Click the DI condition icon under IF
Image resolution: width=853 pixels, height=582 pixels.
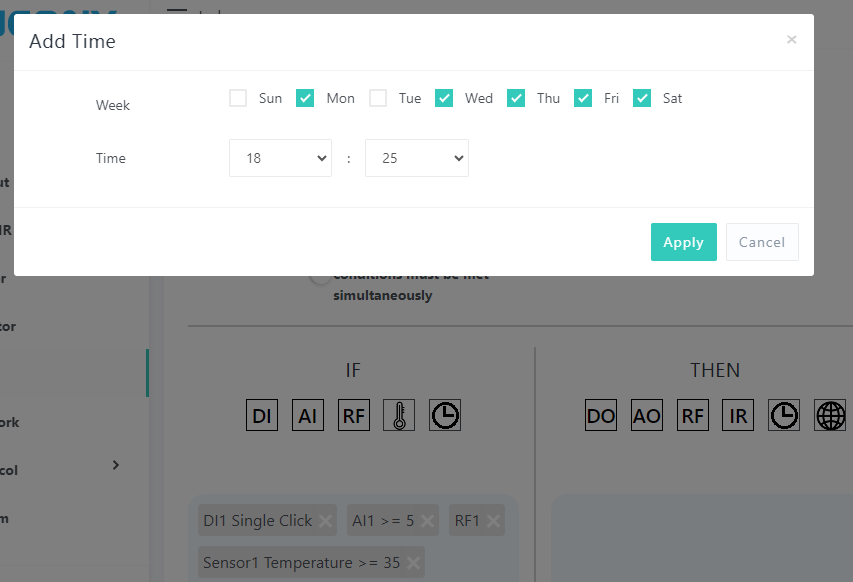pyautogui.click(x=262, y=416)
